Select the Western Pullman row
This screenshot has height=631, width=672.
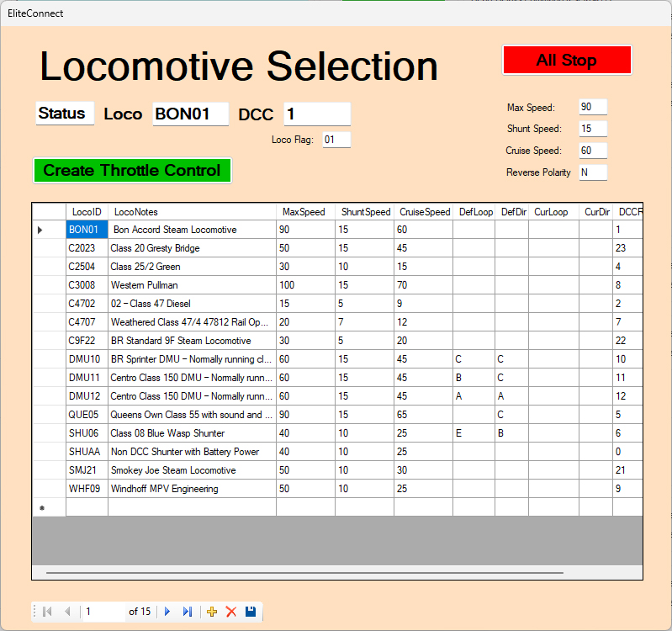pyautogui.click(x=192, y=285)
